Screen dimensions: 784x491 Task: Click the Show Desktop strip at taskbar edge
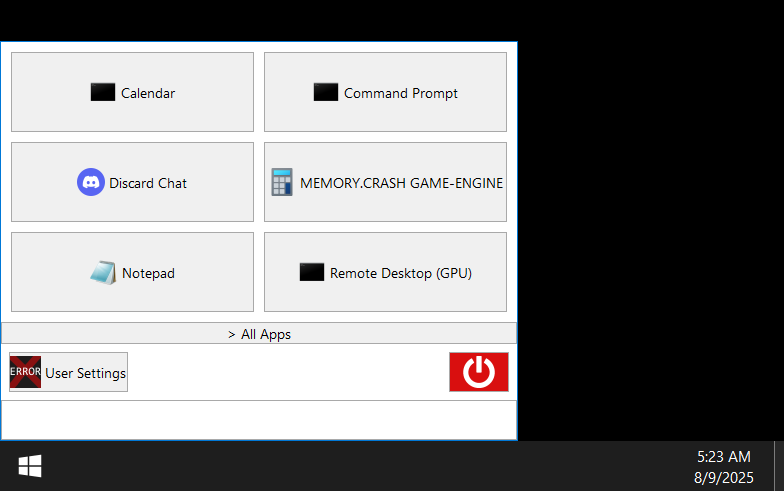pyautogui.click(x=779, y=466)
